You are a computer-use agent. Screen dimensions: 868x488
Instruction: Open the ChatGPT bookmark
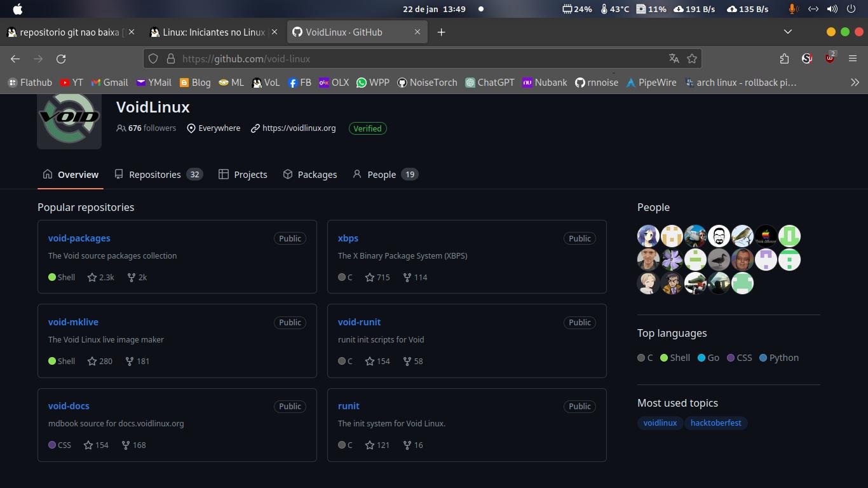click(490, 83)
